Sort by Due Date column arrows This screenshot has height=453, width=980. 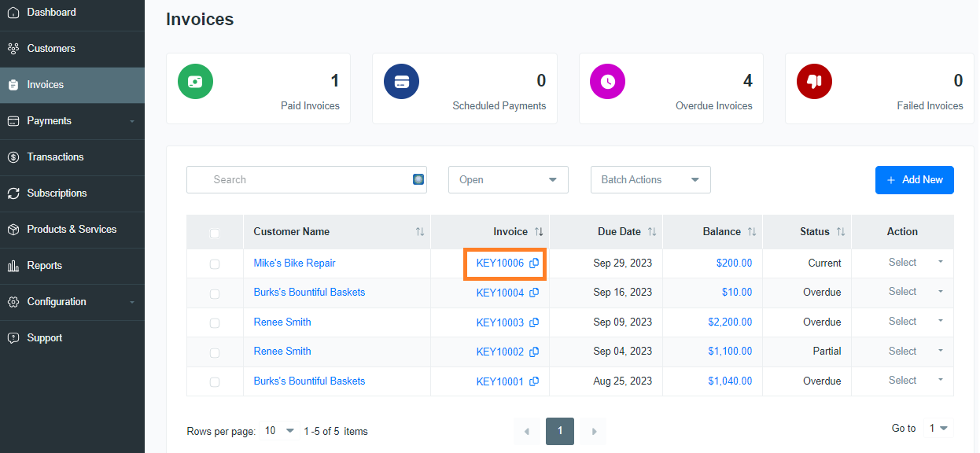(x=652, y=232)
